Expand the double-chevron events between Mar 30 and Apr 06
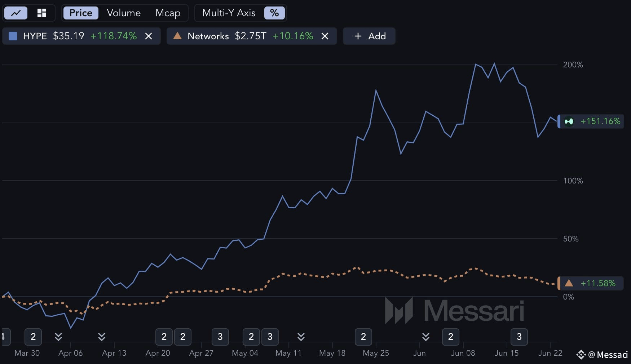Viewport: 631px width, 364px height. tap(58, 337)
